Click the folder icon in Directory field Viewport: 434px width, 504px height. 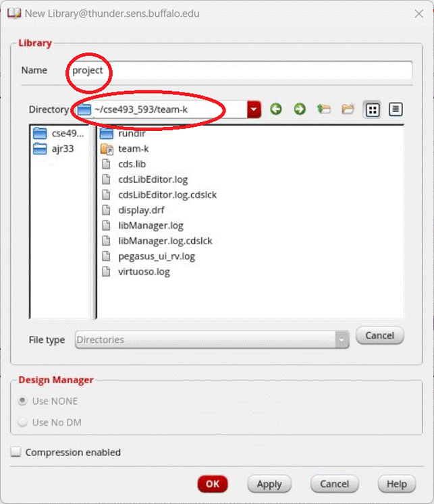84,109
